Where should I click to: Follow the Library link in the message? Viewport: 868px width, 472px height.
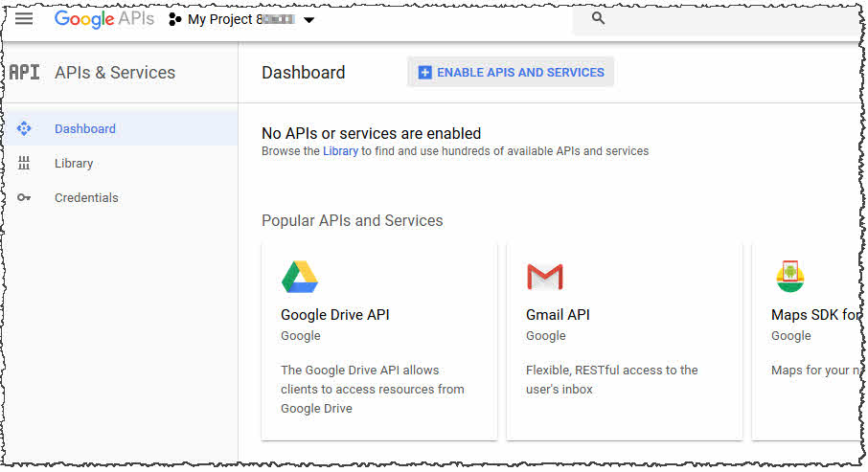[x=340, y=151]
